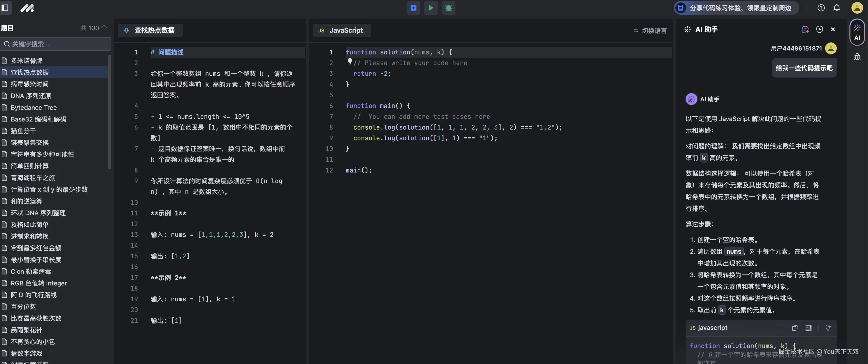Image resolution: width=868 pixels, height=364 pixels.
Task: Click the green Run code play button
Action: click(431, 8)
